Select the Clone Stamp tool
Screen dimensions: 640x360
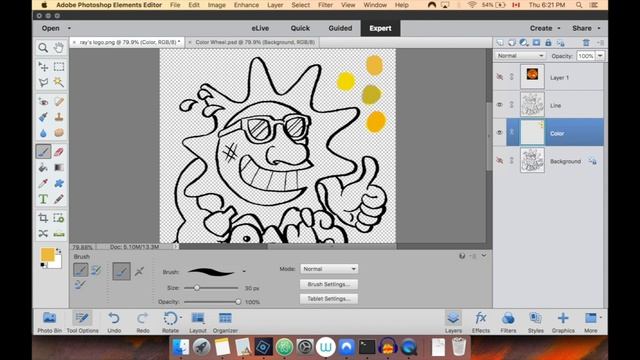tap(59, 117)
